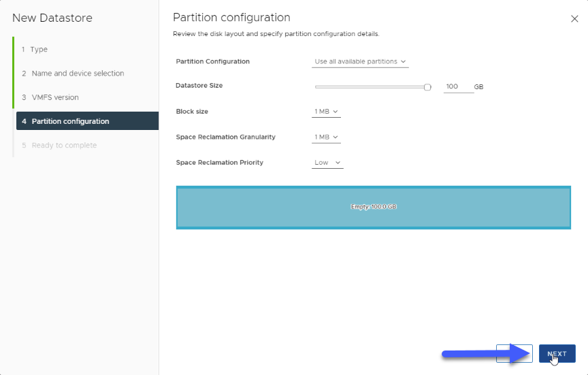Open Space Reclamation Granularity dropdown
Image resolution: width=588 pixels, height=375 pixels.
[x=326, y=137]
